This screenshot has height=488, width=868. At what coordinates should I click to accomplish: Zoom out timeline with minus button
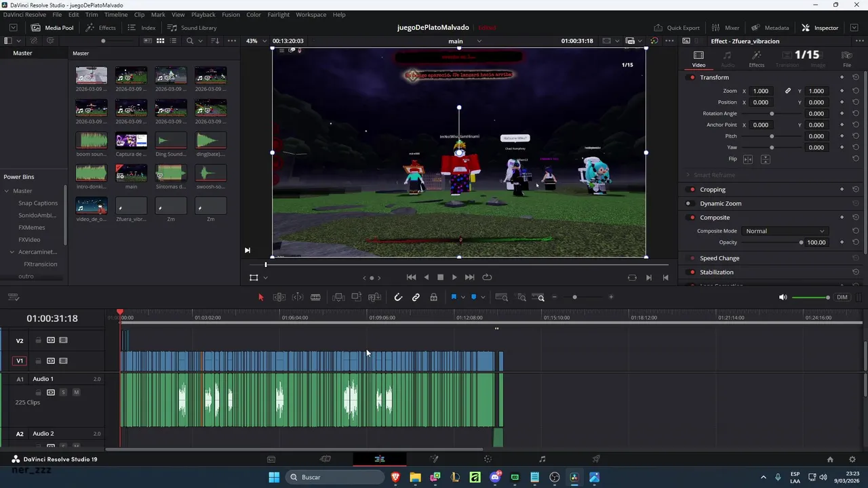tap(555, 297)
